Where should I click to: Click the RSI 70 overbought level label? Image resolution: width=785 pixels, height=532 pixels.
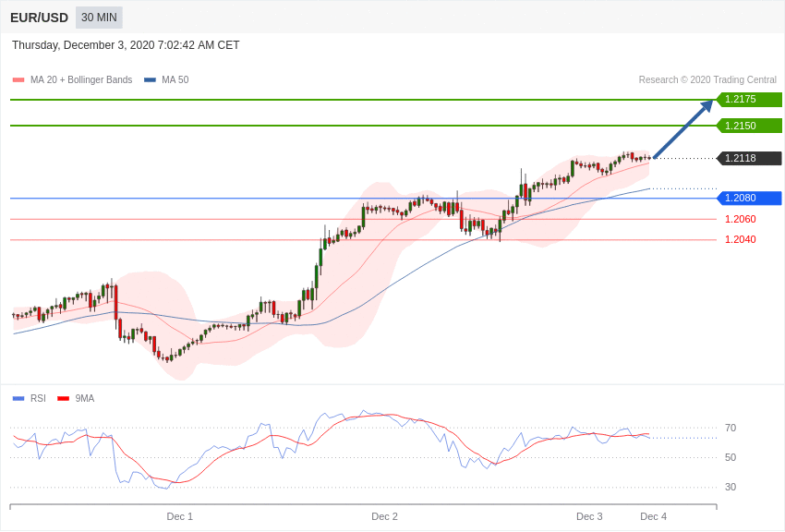[x=731, y=428]
